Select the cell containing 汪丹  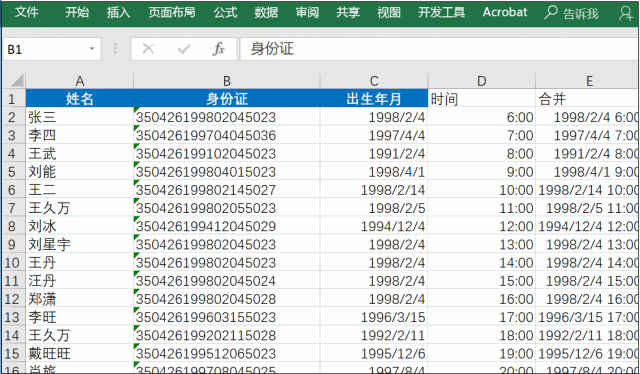[x=80, y=280]
